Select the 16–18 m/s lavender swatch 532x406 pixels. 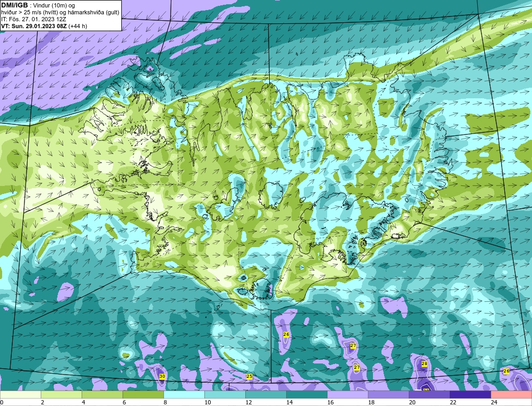pos(348,395)
